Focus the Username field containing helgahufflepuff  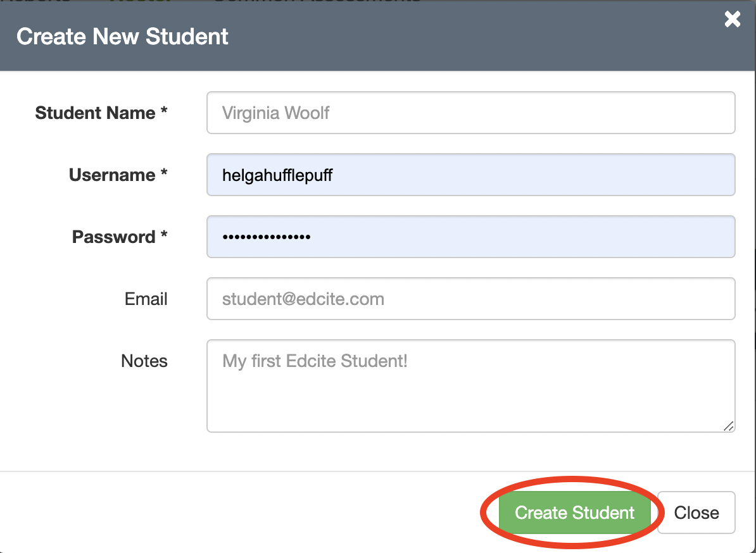(x=470, y=175)
